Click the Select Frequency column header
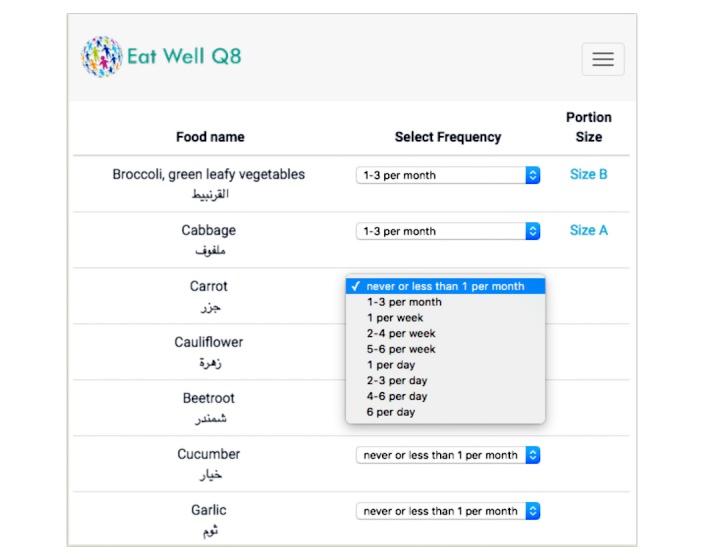 [447, 137]
